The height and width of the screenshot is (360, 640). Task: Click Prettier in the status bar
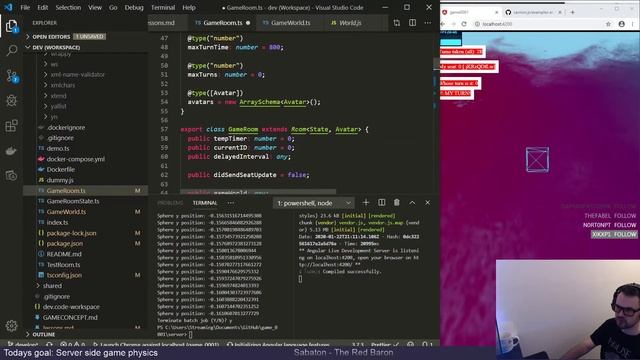tap(385, 344)
